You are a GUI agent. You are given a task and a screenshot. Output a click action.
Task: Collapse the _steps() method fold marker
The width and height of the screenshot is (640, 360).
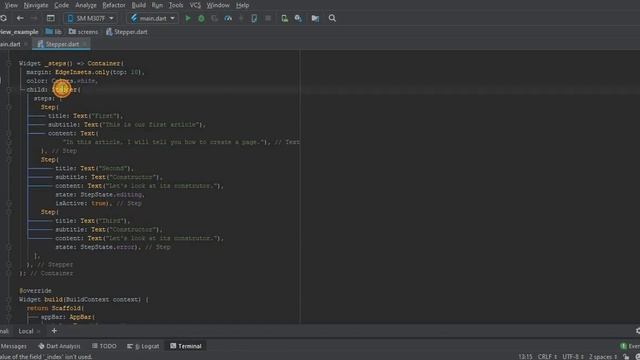[x=9, y=64]
